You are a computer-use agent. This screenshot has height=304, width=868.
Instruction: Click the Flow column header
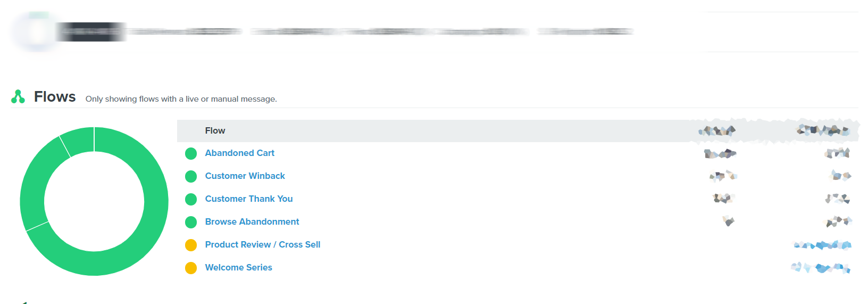click(x=215, y=130)
